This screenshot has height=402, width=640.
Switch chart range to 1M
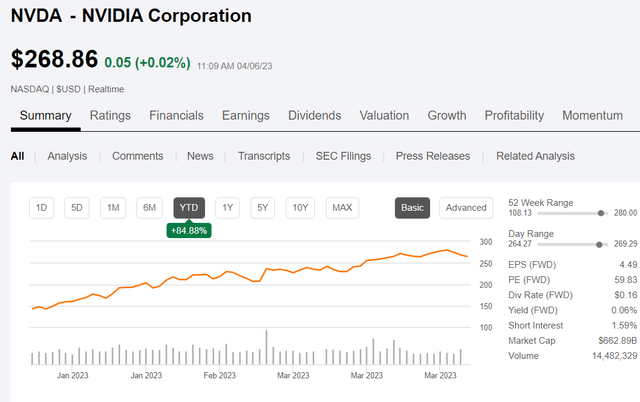click(113, 208)
